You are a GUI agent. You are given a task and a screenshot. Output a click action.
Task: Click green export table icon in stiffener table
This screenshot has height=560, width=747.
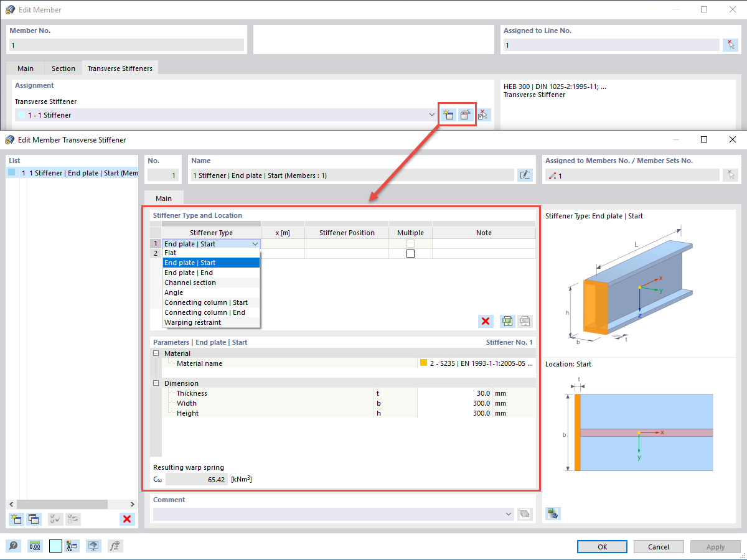507,321
